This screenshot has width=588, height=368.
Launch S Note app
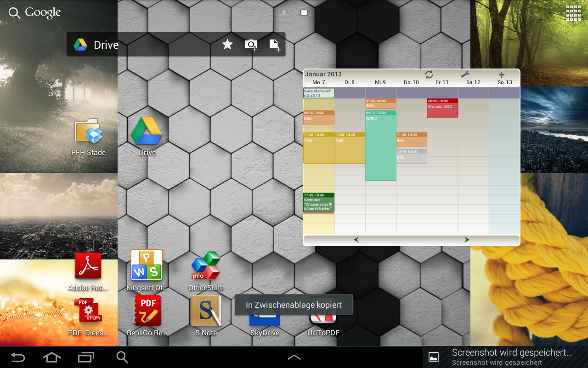click(206, 310)
